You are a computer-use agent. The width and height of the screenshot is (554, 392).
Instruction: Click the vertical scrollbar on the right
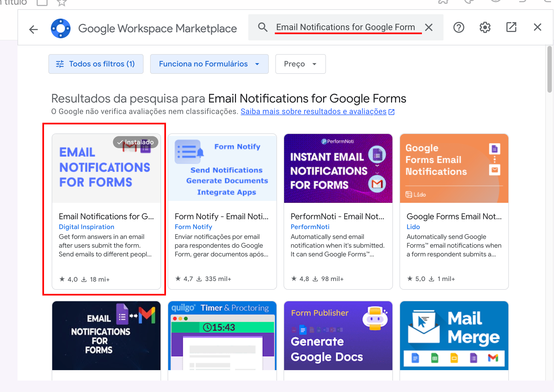coord(549,70)
